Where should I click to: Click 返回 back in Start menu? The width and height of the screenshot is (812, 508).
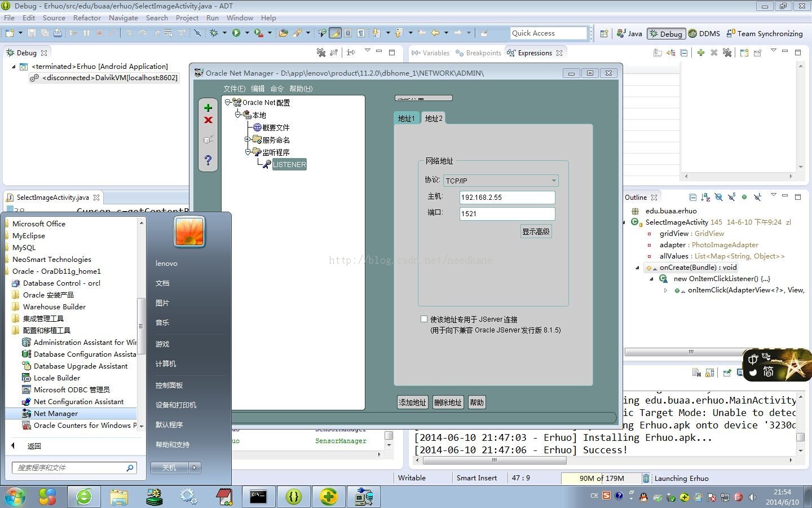[x=34, y=446]
